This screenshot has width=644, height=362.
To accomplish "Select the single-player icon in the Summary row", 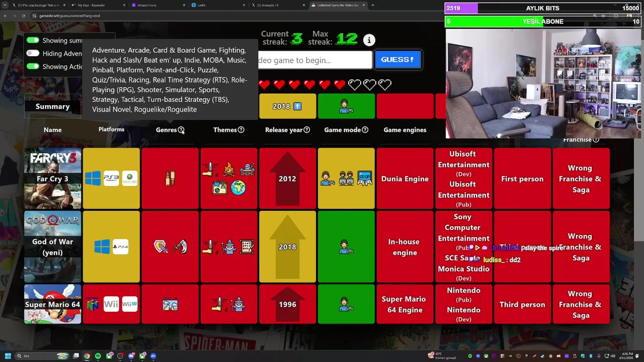I will click(346, 106).
